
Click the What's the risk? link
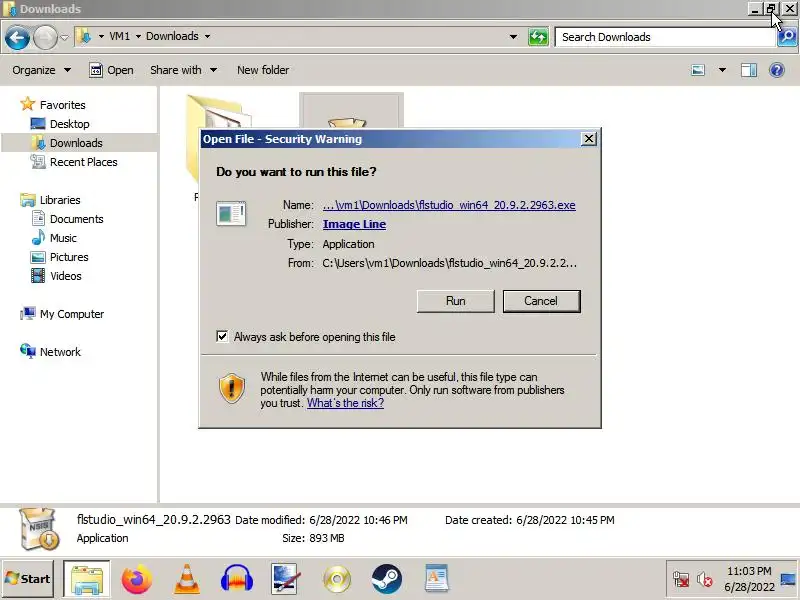click(x=345, y=403)
